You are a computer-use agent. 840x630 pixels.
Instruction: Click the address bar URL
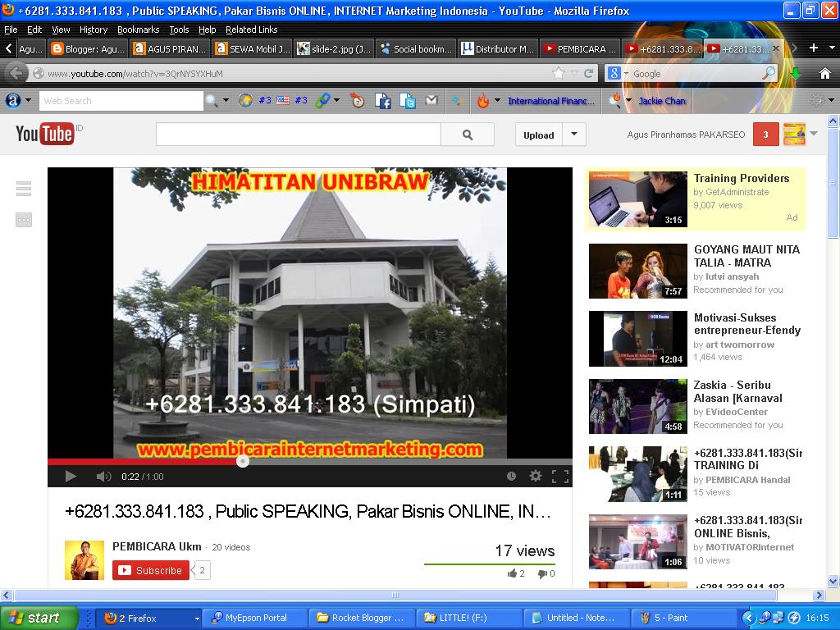[x=135, y=74]
